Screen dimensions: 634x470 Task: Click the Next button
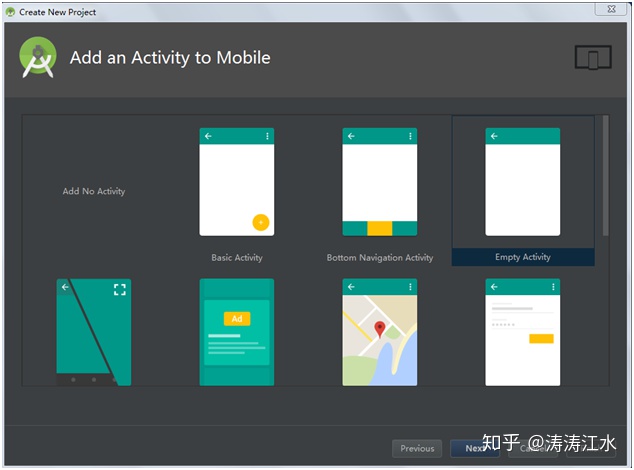coord(475,449)
